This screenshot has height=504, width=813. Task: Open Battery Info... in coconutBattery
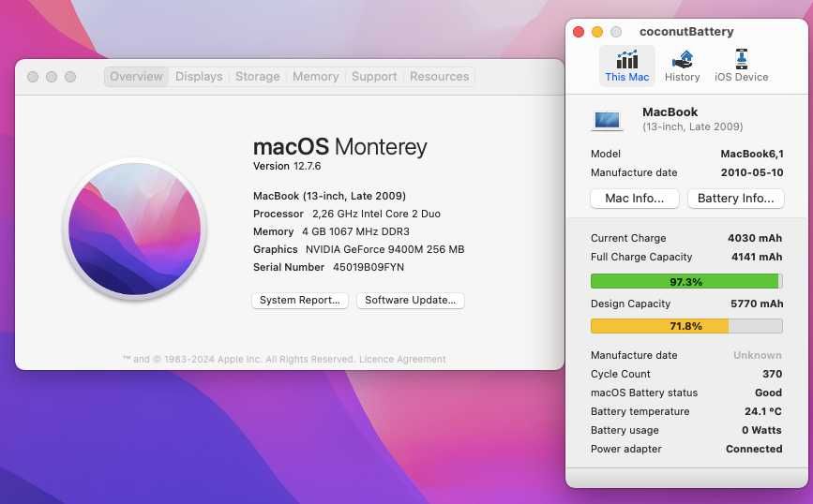736,199
